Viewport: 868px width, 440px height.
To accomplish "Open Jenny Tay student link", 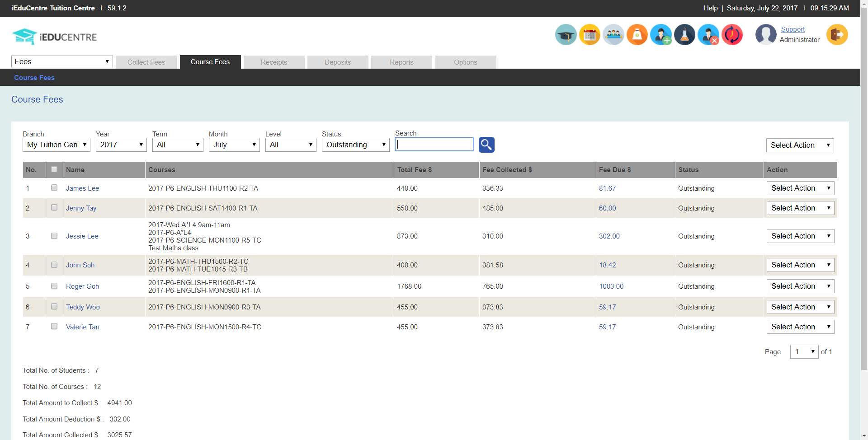I will pos(81,208).
